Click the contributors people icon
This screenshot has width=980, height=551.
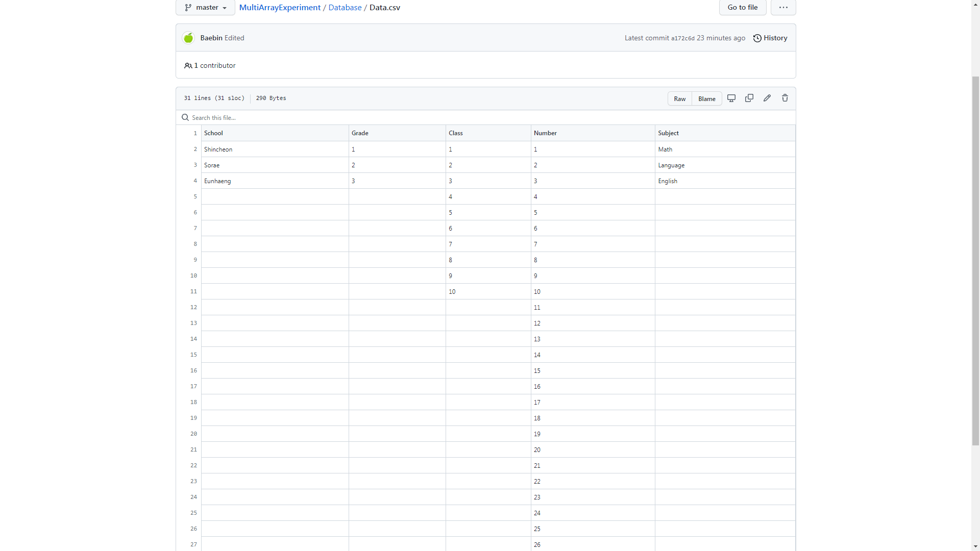point(188,65)
